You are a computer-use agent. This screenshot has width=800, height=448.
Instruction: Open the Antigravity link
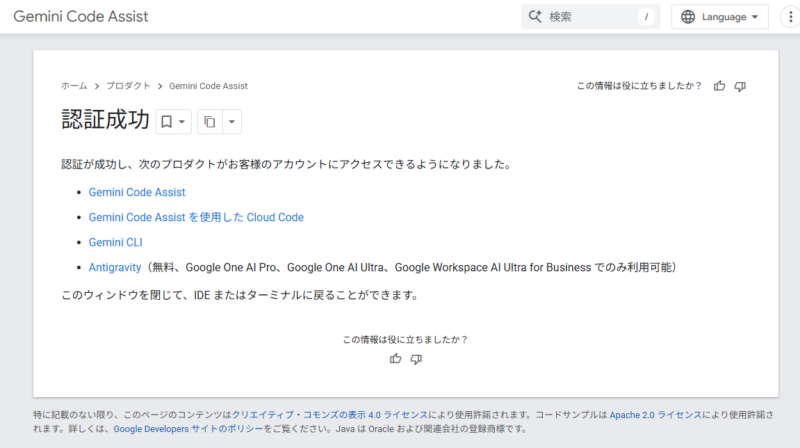point(116,267)
